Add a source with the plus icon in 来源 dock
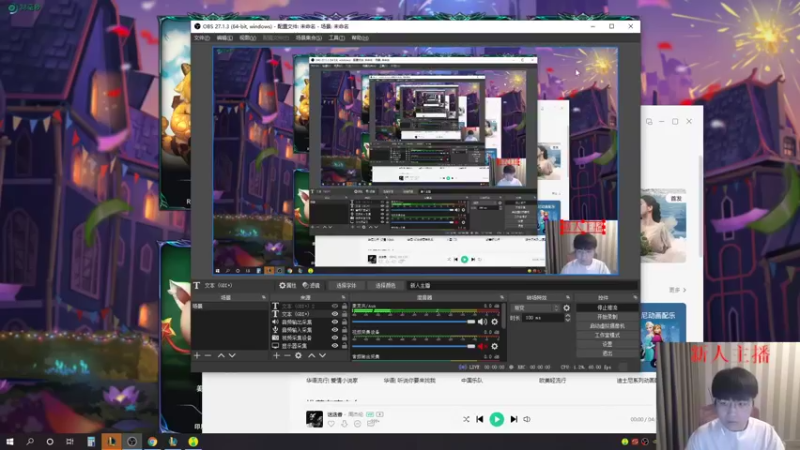800x450 pixels. pos(276,355)
